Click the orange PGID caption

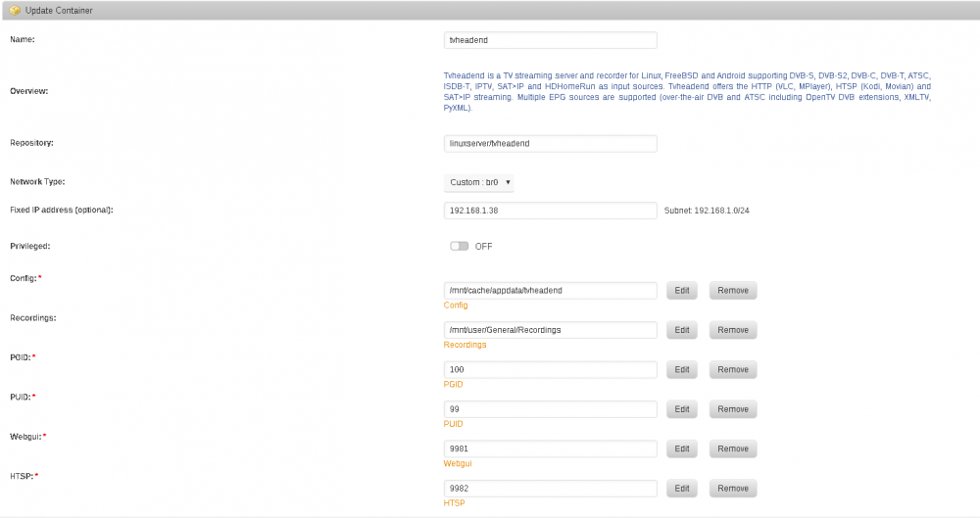pyautogui.click(x=453, y=384)
